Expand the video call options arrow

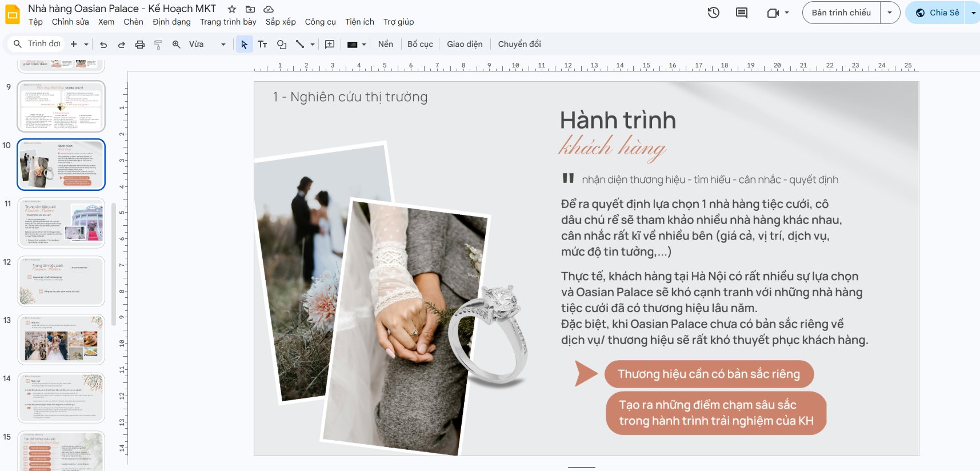(787, 13)
